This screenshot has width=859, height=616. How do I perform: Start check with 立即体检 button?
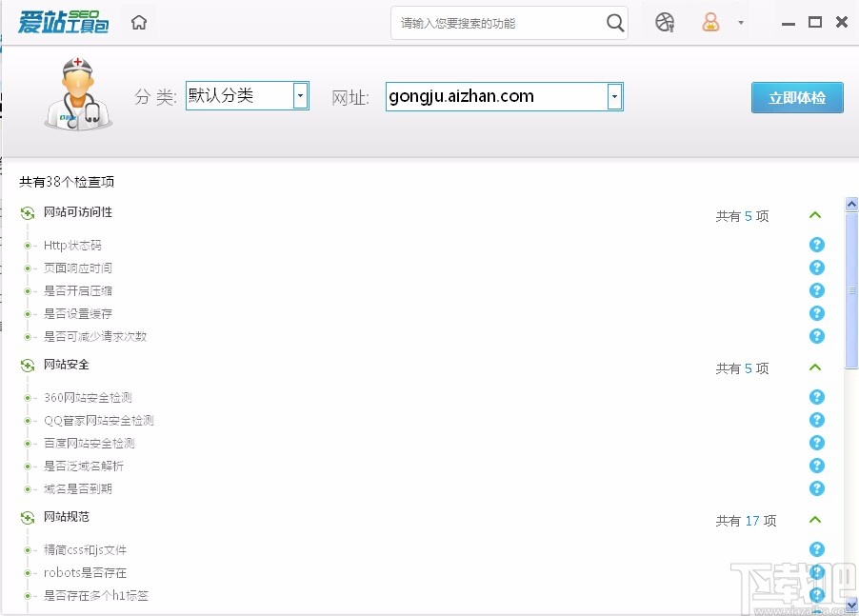click(x=797, y=97)
